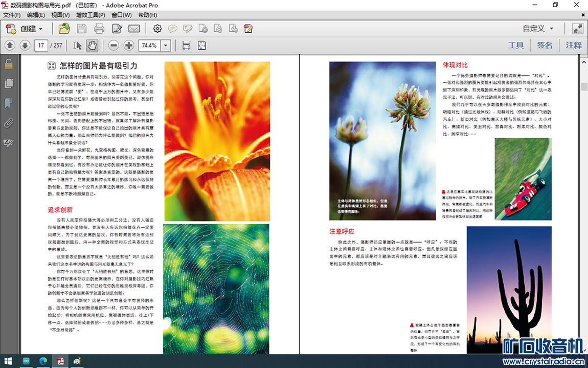Open the 注释 pane
The width and height of the screenshot is (588, 368).
pyautogui.click(x=574, y=46)
